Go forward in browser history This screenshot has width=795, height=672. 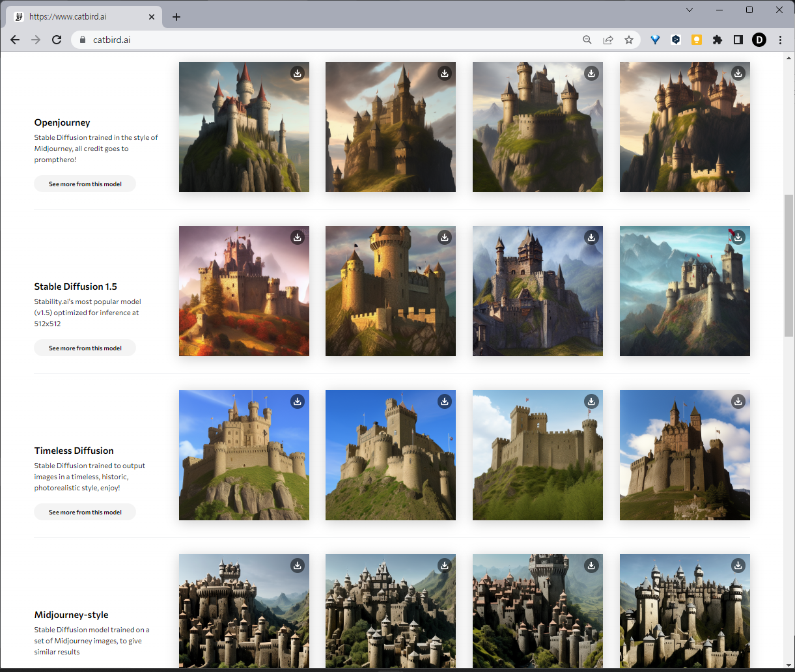click(x=36, y=40)
